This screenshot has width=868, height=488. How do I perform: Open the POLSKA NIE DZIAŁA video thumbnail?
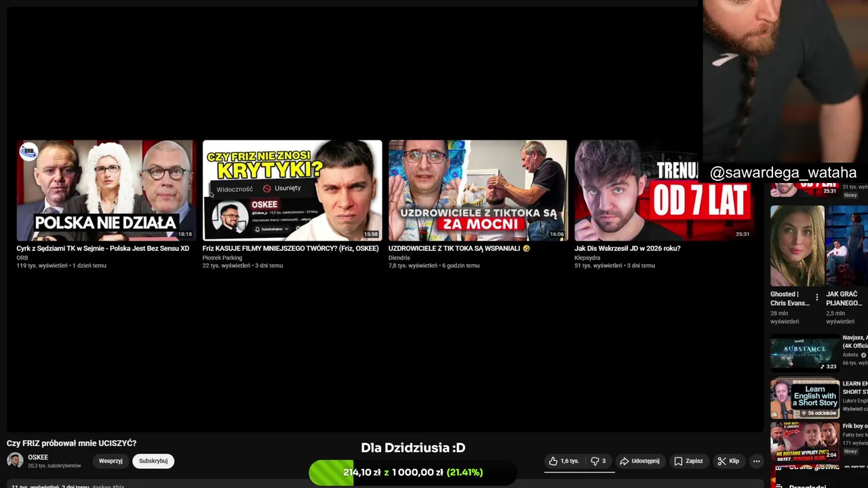(x=106, y=190)
